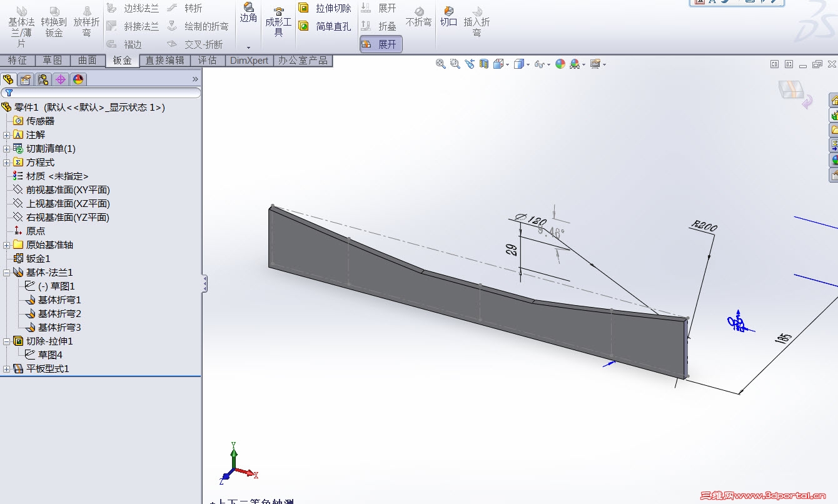Switch to the 曲面 ribbon tab
Screen dimensions: 838x504
click(x=88, y=60)
